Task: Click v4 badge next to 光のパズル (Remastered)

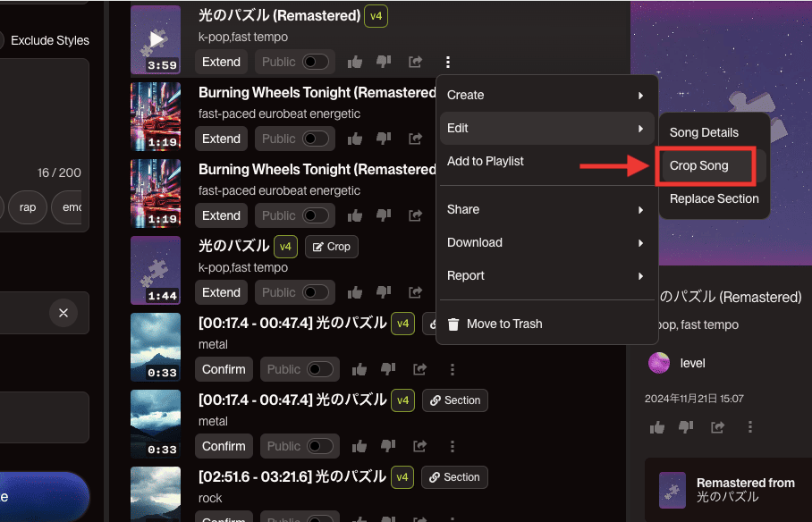Action: pyautogui.click(x=376, y=16)
